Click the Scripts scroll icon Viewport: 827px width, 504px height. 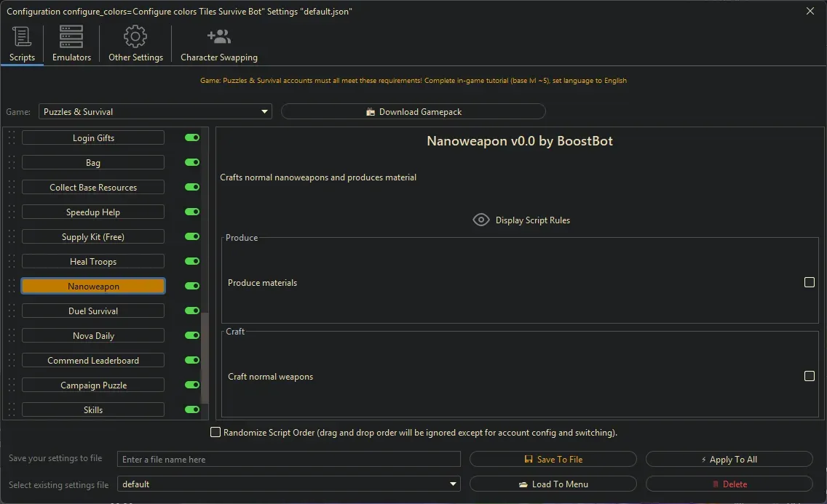point(22,37)
